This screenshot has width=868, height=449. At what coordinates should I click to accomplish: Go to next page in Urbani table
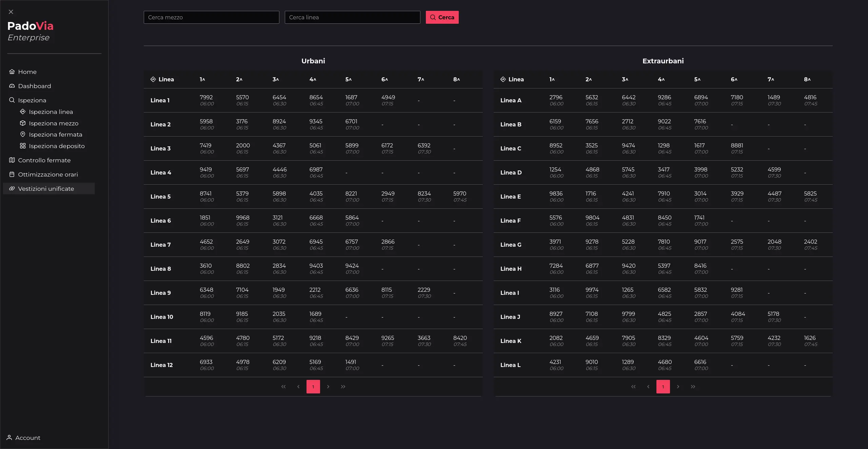328,387
